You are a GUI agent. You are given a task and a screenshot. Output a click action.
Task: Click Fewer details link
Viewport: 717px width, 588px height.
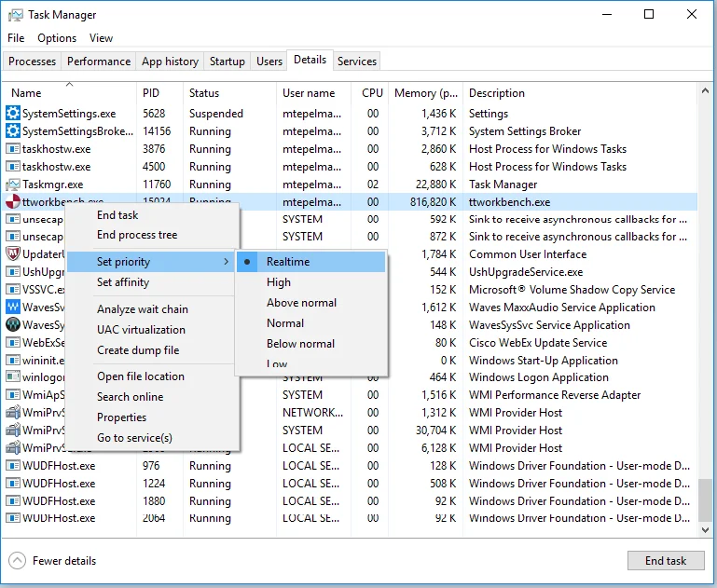pos(64,561)
